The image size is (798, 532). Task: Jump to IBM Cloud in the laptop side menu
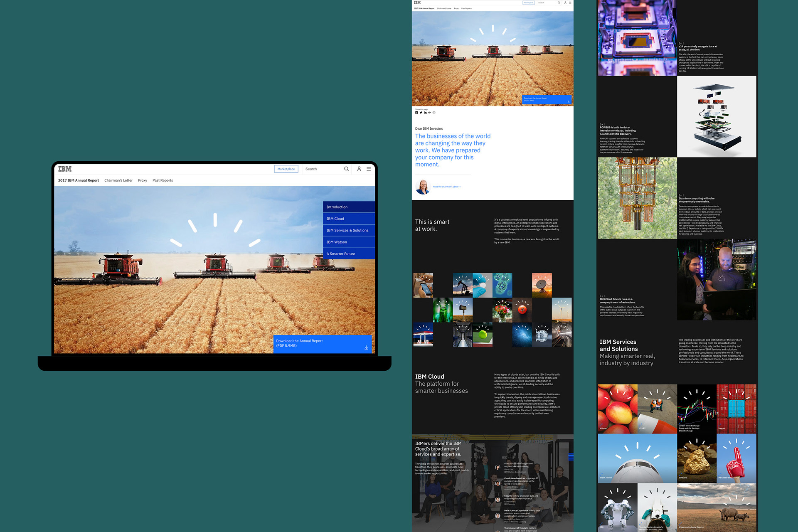tap(349, 219)
